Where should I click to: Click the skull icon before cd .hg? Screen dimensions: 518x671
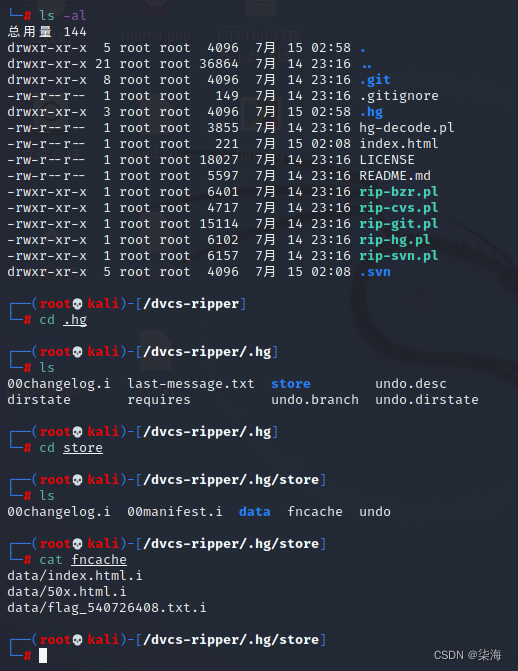point(77,304)
